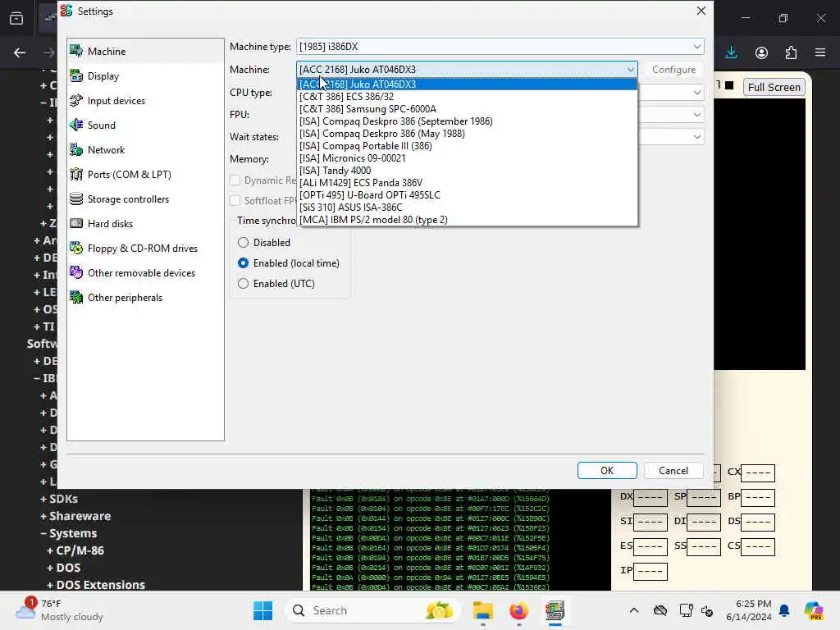The height and width of the screenshot is (630, 840).
Task: Switch to Firefox in the taskbar
Action: (x=518, y=610)
